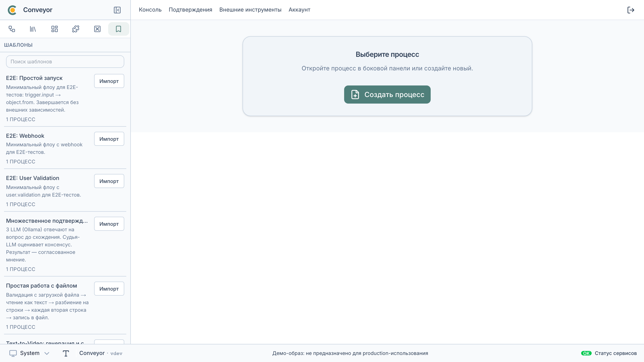Open Статус сервисов link
Screen dimensions: 644x362
click(616, 353)
